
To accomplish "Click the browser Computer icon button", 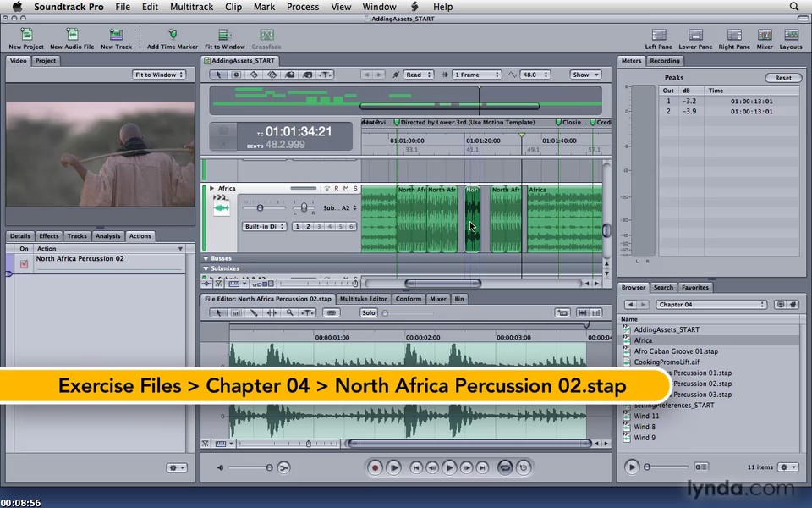I will (781, 304).
